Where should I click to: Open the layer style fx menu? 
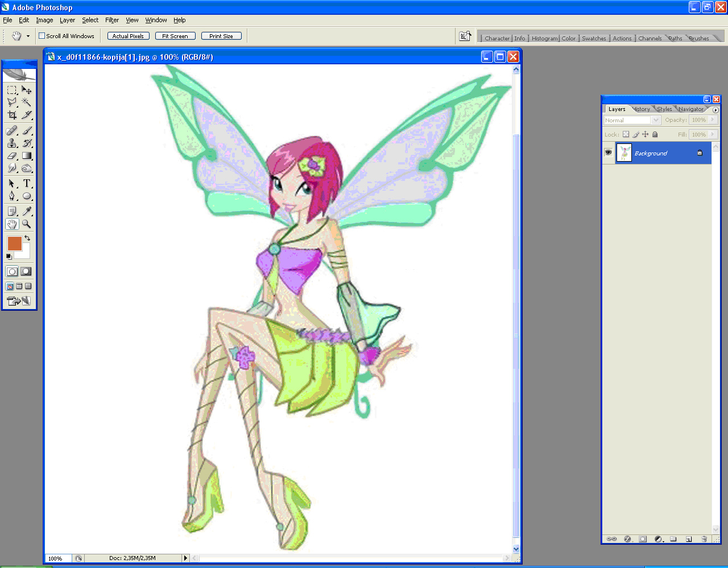coord(627,538)
